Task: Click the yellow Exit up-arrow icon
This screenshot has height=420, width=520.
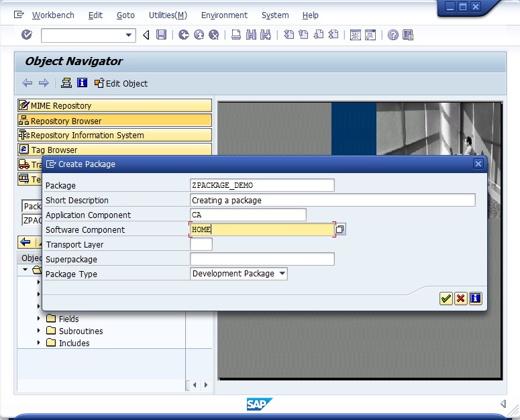Action: tap(199, 34)
